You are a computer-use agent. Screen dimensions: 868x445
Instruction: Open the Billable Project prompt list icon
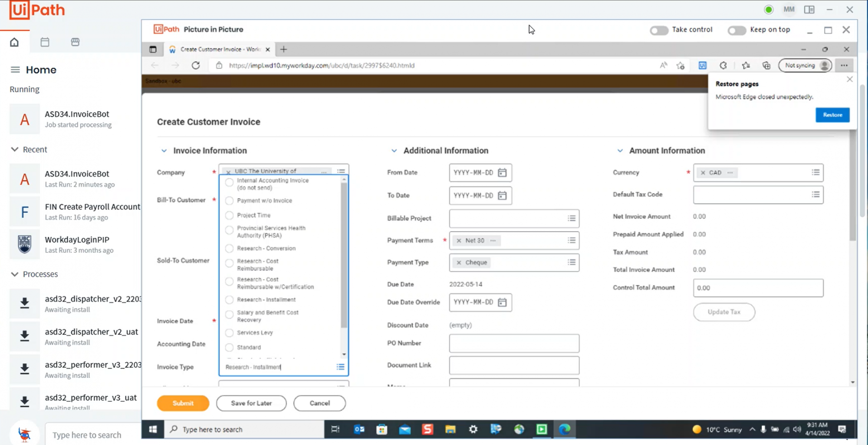572,219
